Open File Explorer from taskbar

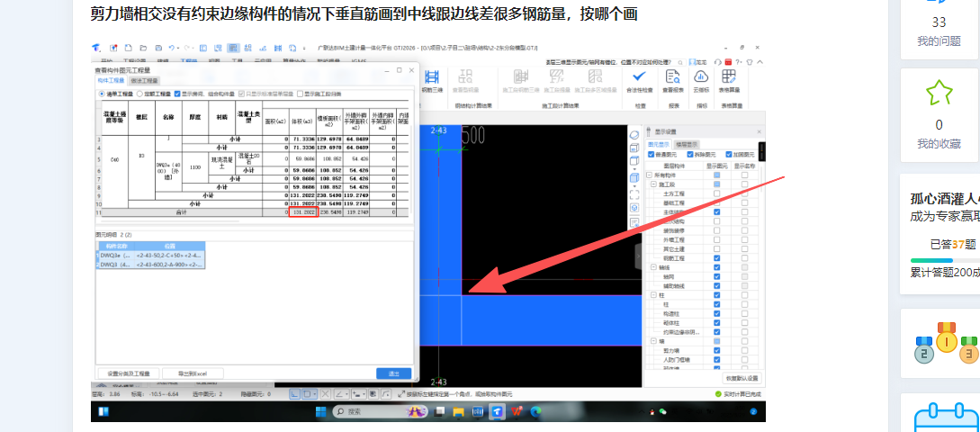458,411
